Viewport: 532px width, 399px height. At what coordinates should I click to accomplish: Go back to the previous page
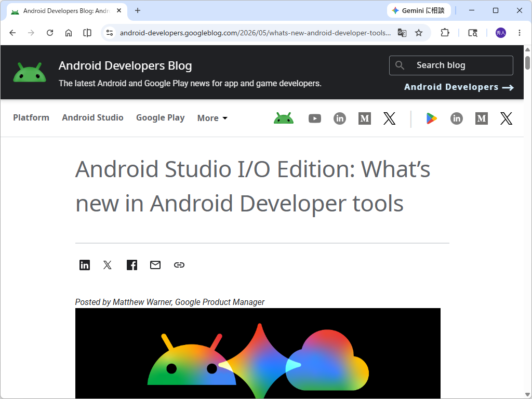[x=12, y=33]
